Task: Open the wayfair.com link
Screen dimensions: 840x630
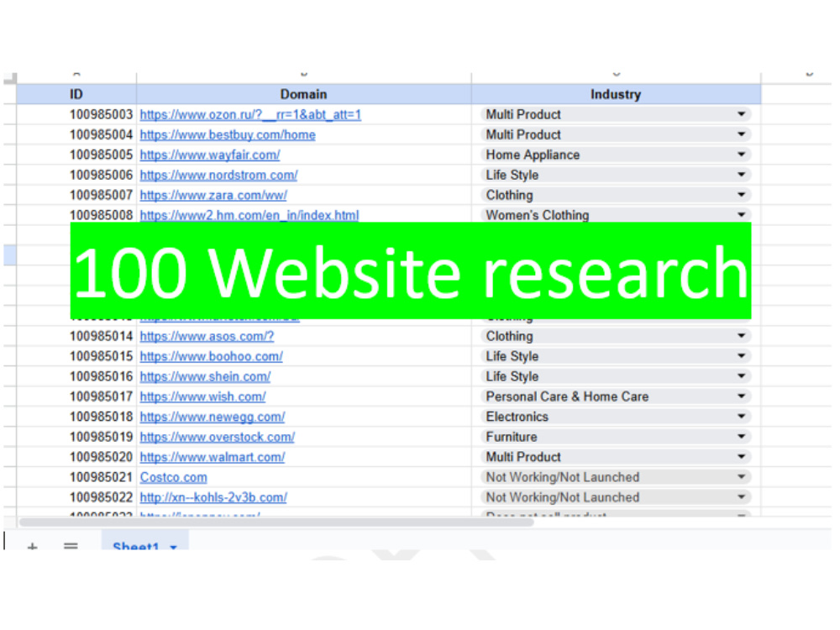Action: [209, 155]
